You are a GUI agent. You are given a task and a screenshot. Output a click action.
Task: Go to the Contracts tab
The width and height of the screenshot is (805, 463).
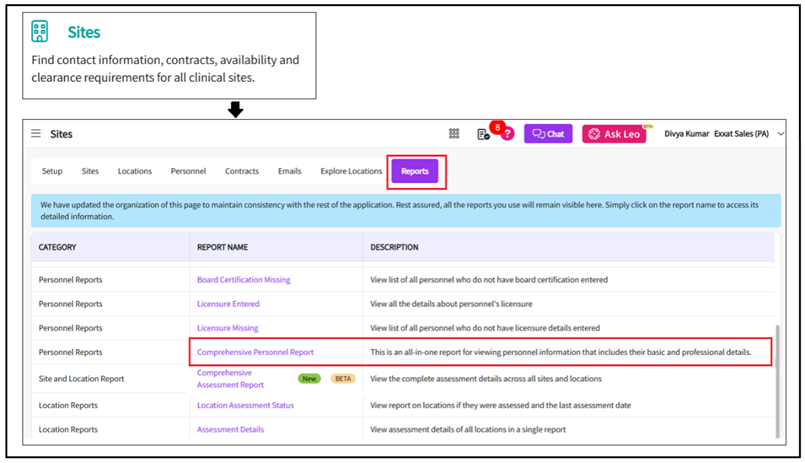tap(242, 171)
